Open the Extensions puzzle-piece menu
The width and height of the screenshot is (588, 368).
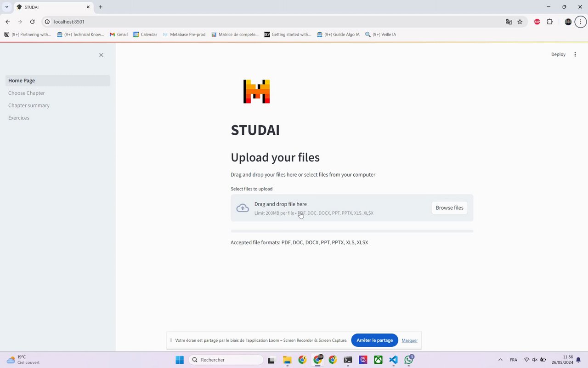tap(549, 22)
